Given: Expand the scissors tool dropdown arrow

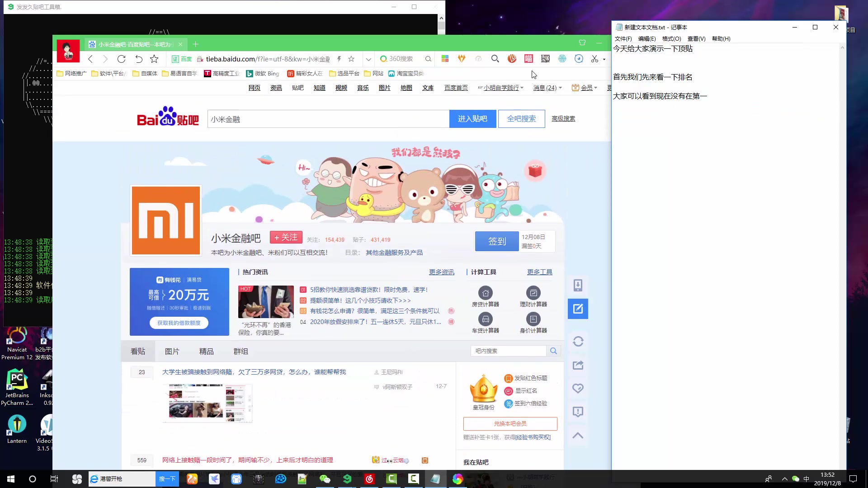Looking at the screenshot, I should pos(604,59).
